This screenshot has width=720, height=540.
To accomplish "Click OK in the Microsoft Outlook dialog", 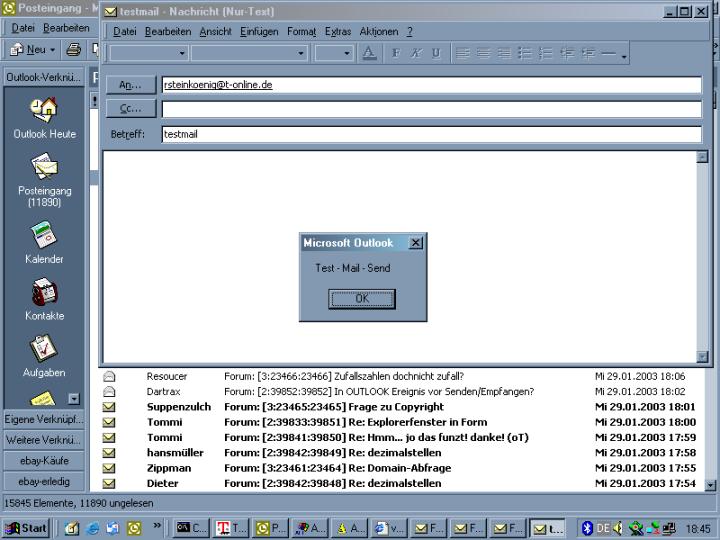I will point(362,298).
